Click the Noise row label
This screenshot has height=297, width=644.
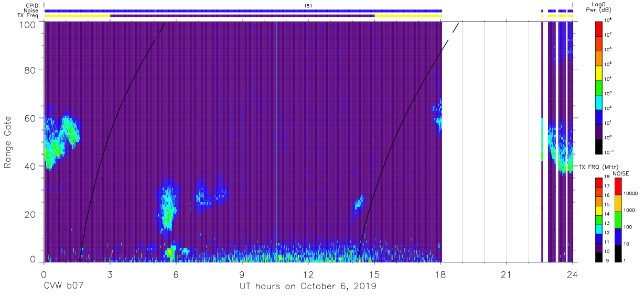coord(31,10)
